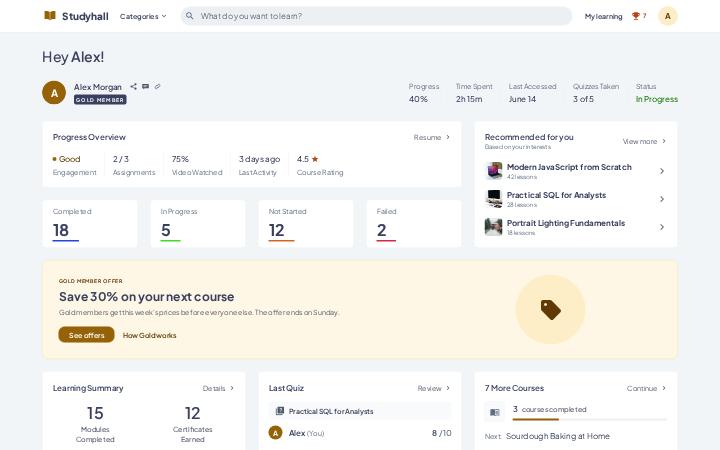Open Practical SQL for Analysts thumbnail
Image resolution: width=720 pixels, height=450 pixels.
tap(494, 199)
